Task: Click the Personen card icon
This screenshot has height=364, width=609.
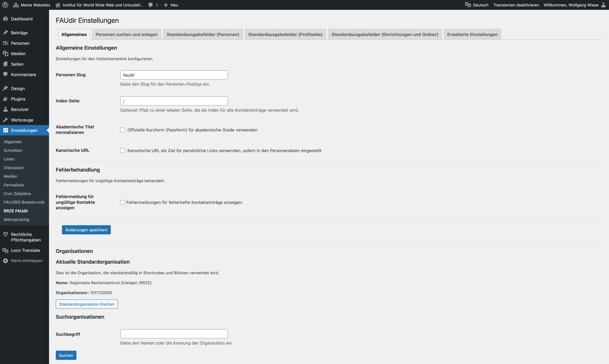Action: 5,43
